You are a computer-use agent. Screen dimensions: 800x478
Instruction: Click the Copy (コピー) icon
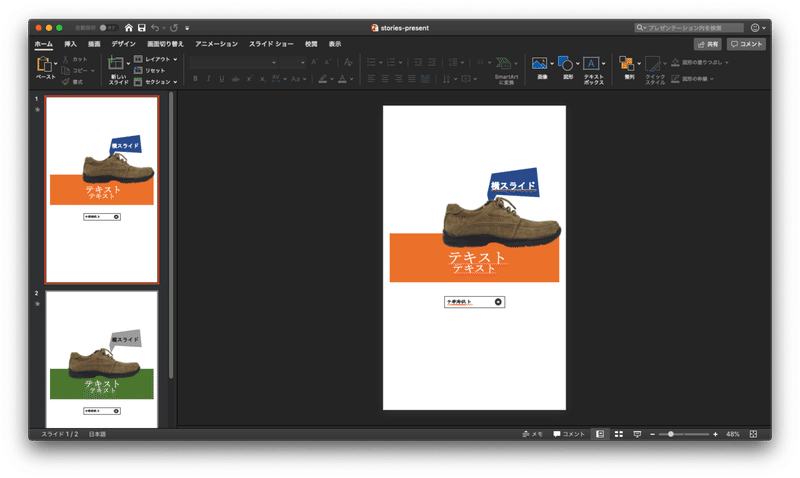[x=65, y=70]
